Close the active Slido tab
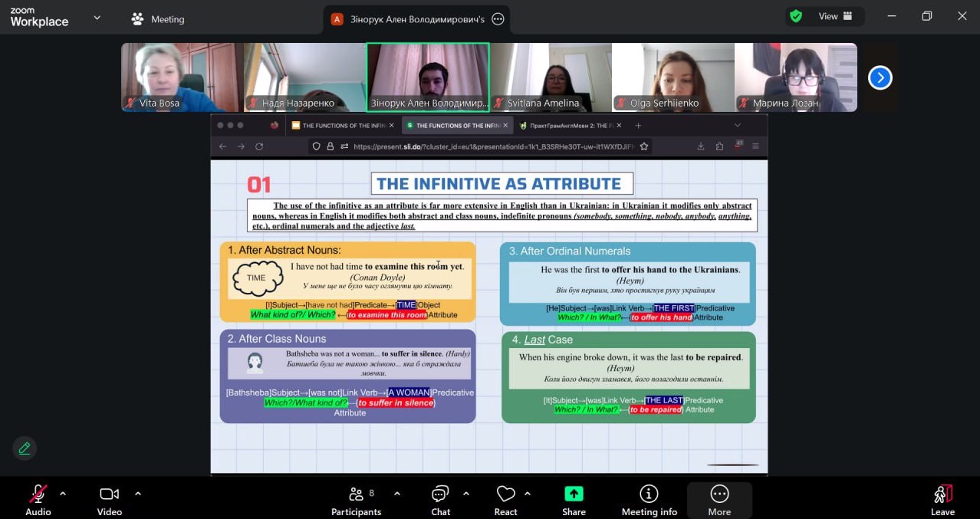The width and height of the screenshot is (980, 519). click(x=506, y=126)
